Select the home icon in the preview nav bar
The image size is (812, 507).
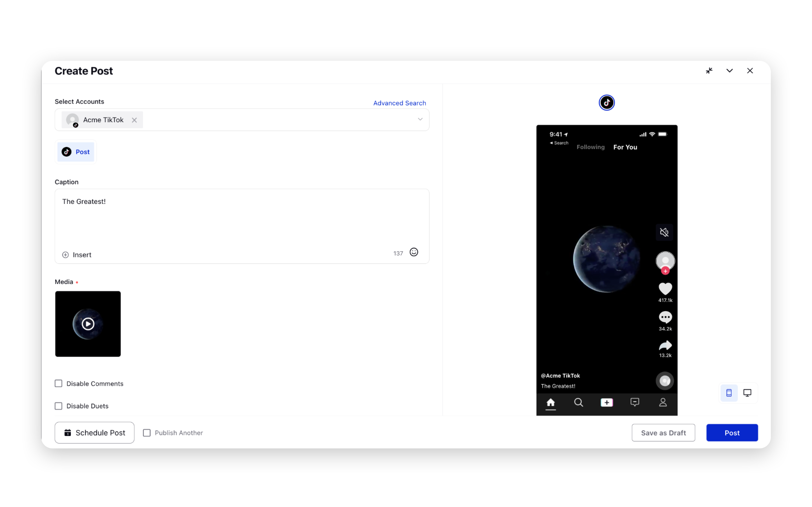click(551, 403)
